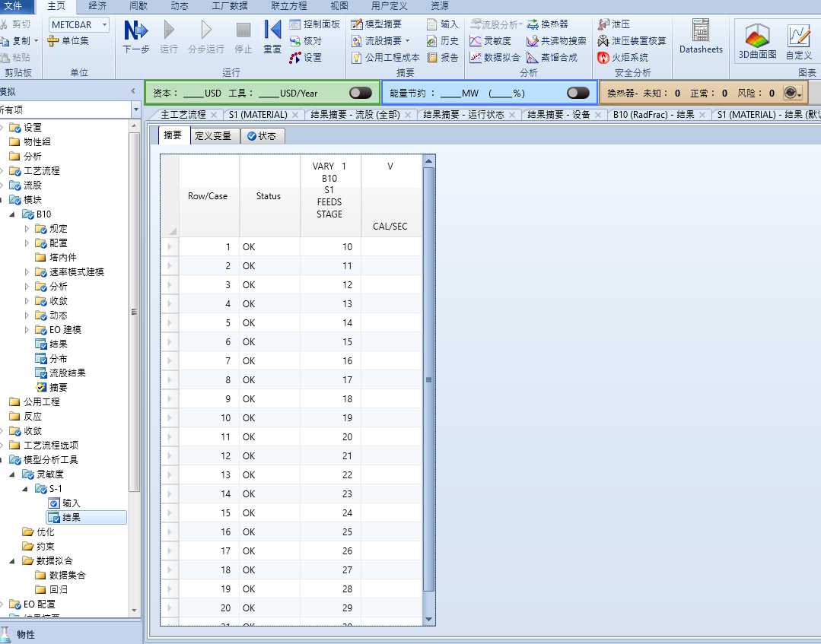The height and width of the screenshot is (644, 821).
Task: Click the results table vertical scrollbar thumb
Action: [x=429, y=379]
